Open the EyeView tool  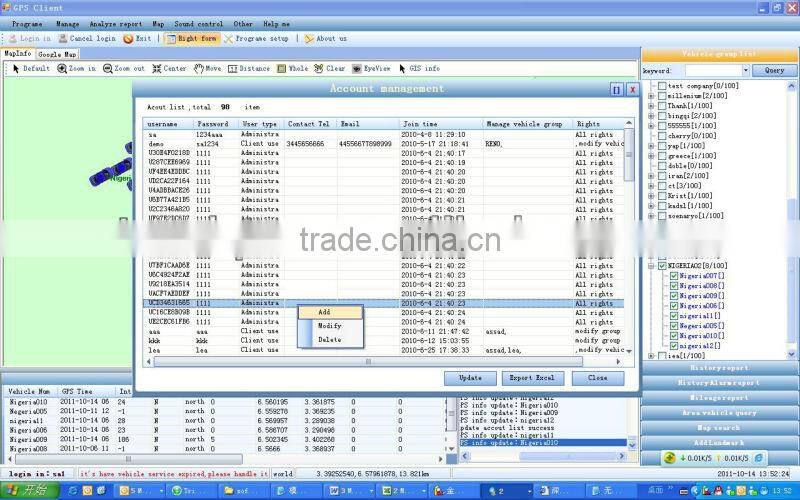click(x=370, y=69)
